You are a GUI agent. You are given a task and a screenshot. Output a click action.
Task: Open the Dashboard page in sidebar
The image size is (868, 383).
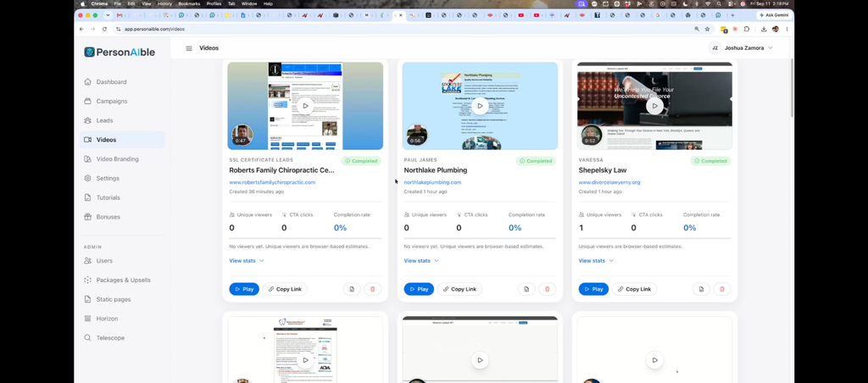pos(111,82)
